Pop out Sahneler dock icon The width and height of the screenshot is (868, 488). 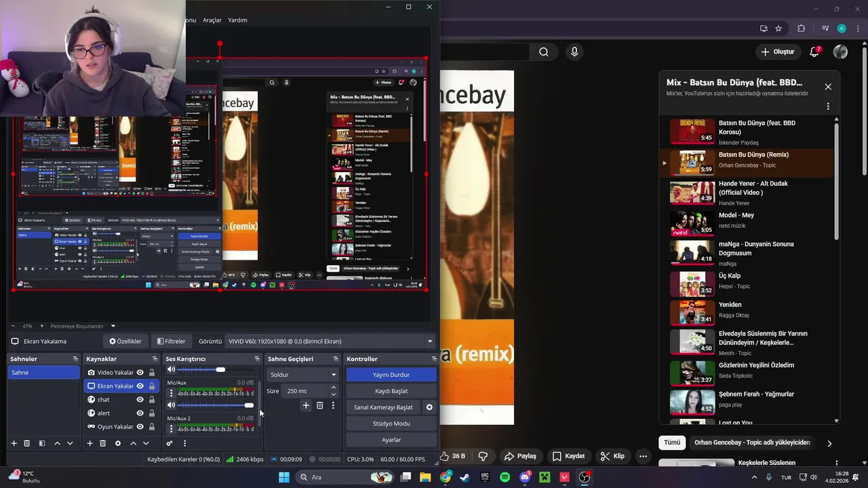(75, 359)
